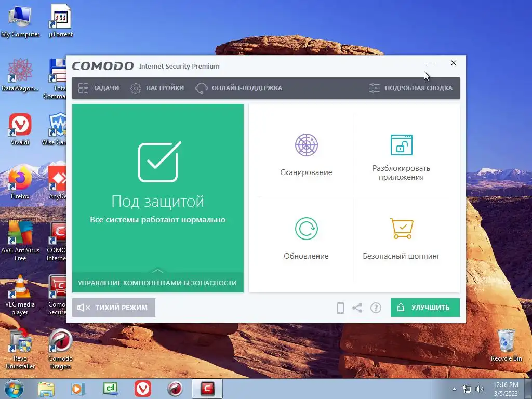This screenshot has height=399, width=532.
Task: Click the share icon
Action: tap(357, 308)
